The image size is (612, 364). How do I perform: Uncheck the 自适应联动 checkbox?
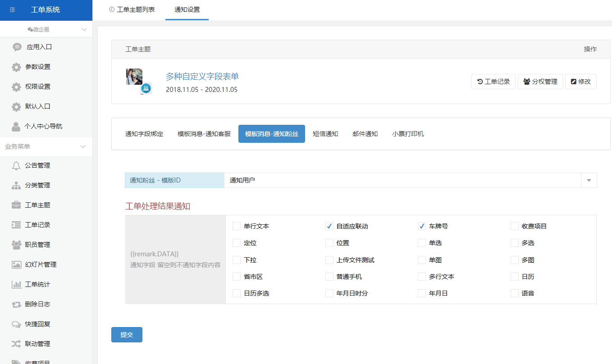tap(329, 226)
